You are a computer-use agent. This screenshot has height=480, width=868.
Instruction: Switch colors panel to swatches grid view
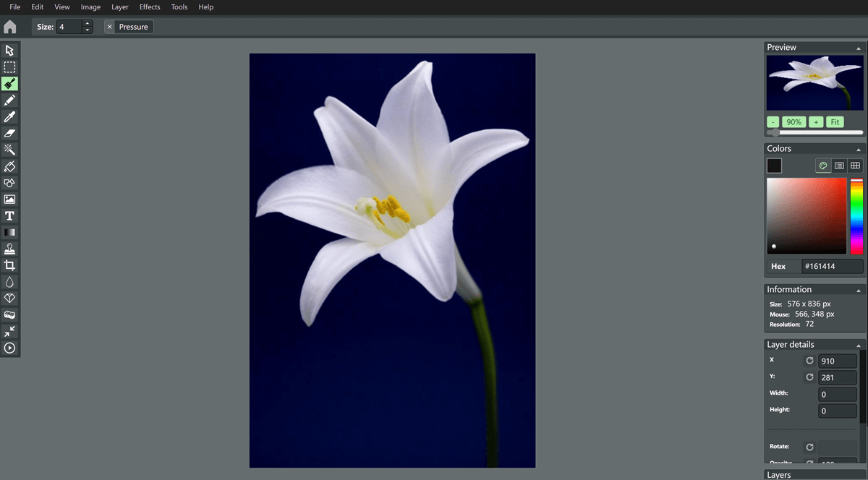tap(855, 166)
